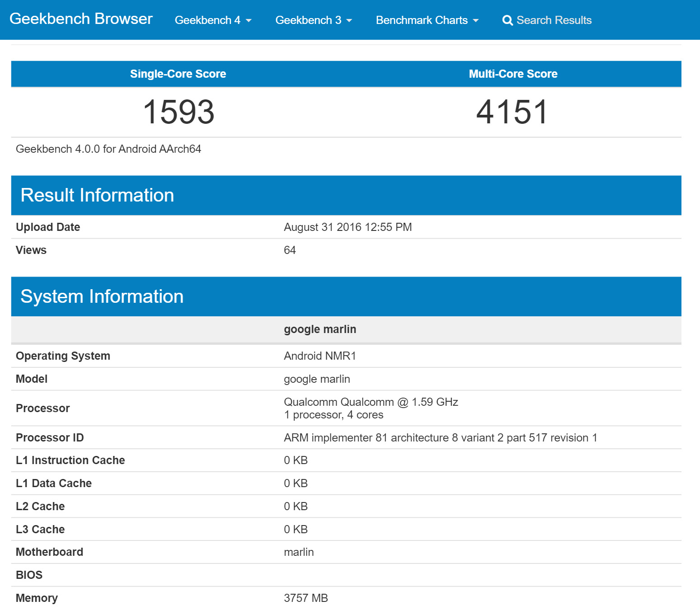Click the views count 64
This screenshot has height=615, width=700.
[x=290, y=250]
